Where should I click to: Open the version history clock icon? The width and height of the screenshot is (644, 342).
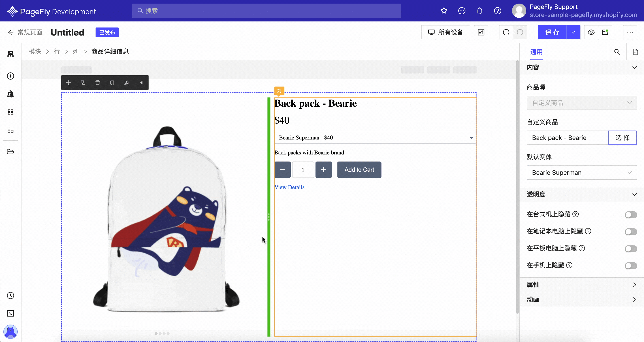(11, 296)
